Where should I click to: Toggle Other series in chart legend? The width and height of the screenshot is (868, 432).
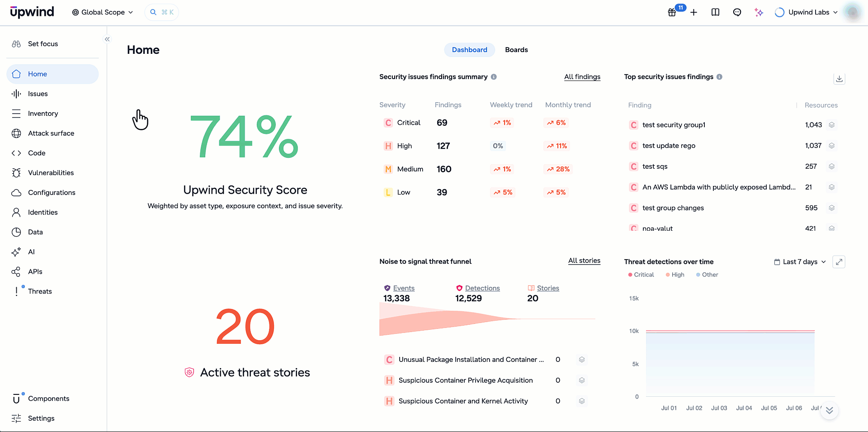(707, 275)
